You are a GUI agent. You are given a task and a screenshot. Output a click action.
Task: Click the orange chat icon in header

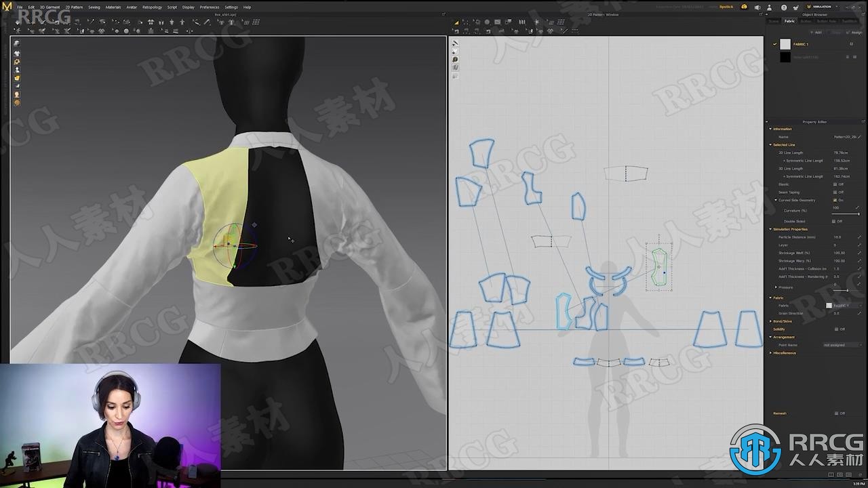[x=744, y=7]
